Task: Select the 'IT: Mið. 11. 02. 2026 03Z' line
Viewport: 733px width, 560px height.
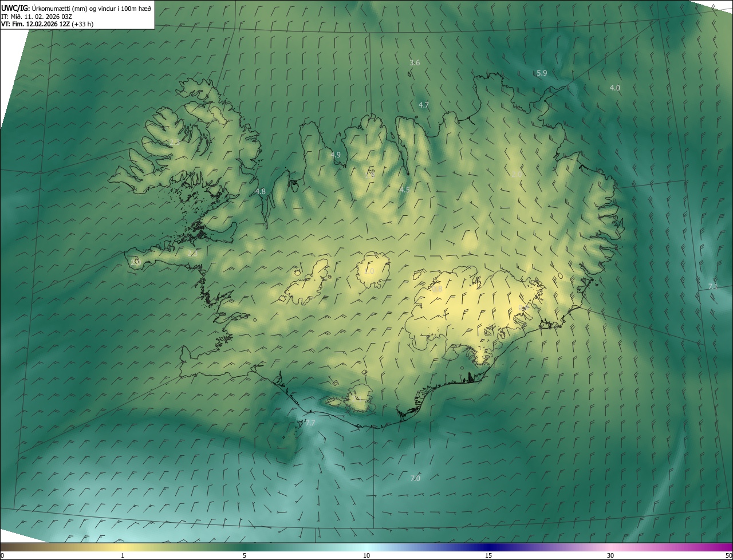Action: (37, 16)
